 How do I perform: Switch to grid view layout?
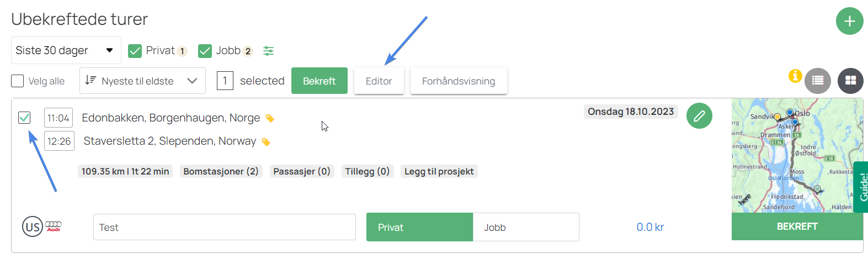pos(850,81)
